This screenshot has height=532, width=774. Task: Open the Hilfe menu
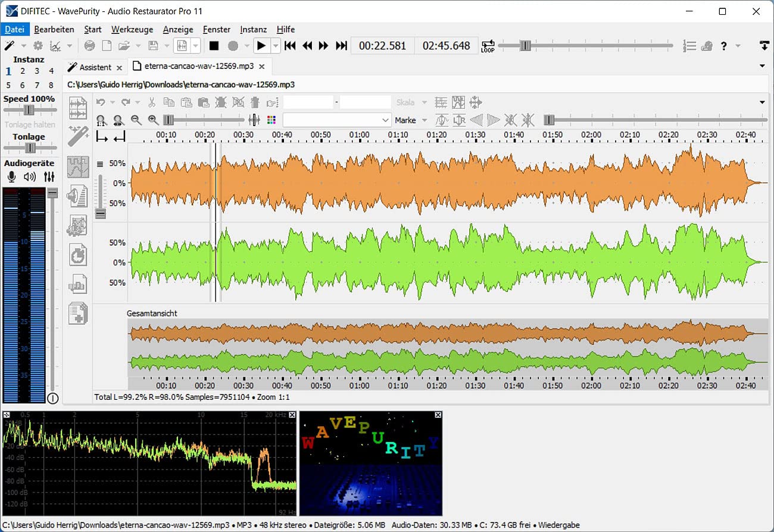tap(286, 29)
